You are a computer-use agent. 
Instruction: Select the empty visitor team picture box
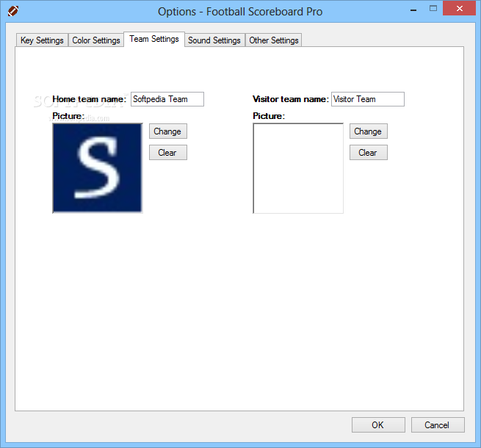[x=298, y=168]
